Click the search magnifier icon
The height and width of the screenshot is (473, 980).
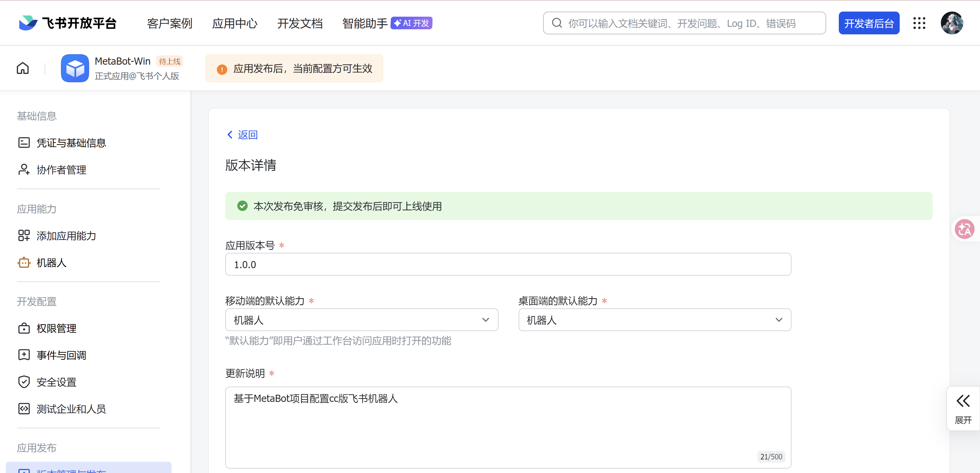click(x=557, y=23)
